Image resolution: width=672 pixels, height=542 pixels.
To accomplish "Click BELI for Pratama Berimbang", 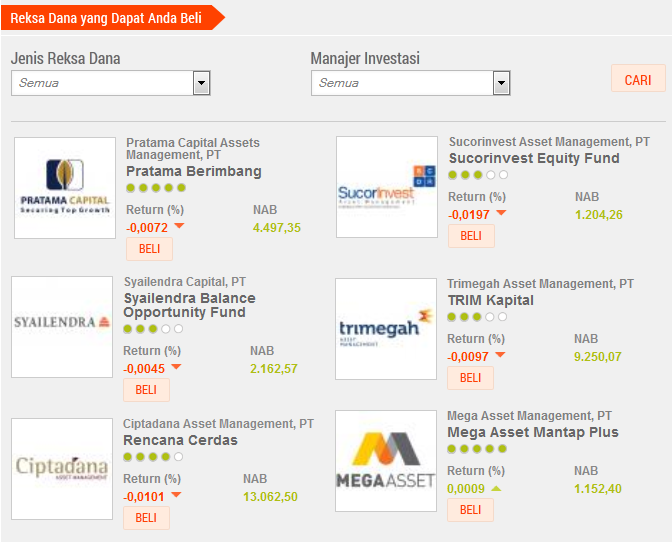I will click(x=149, y=249).
